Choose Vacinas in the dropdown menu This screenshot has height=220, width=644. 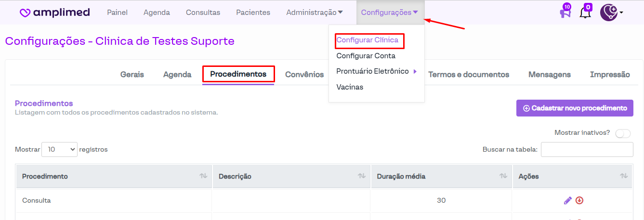[x=350, y=87]
